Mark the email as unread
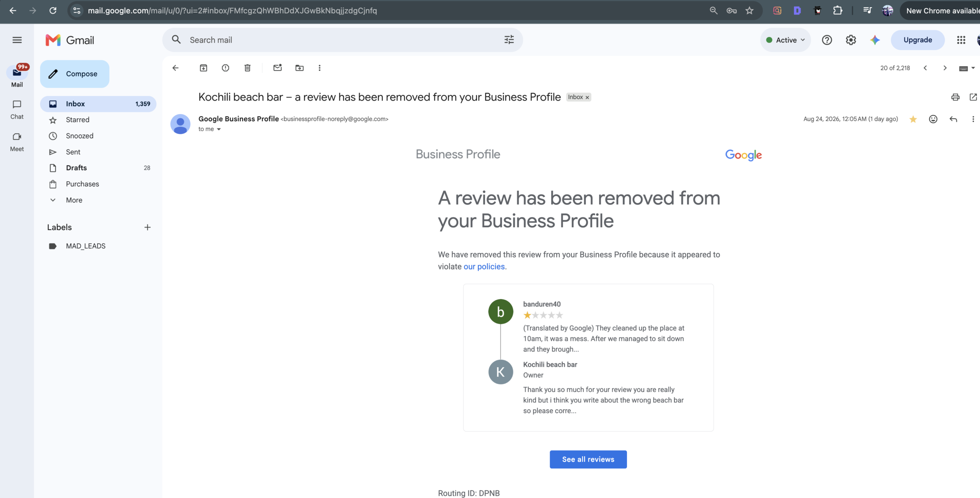Screen dimensions: 980x498 tap(278, 68)
